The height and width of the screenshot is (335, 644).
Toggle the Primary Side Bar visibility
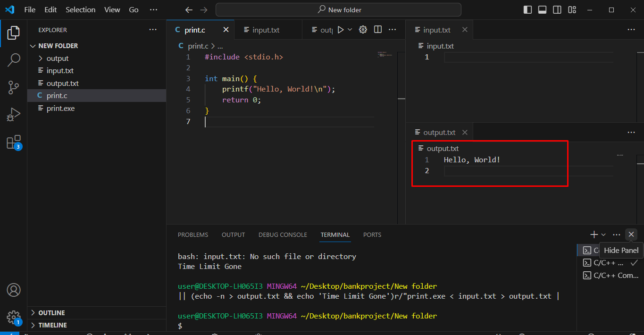point(527,9)
